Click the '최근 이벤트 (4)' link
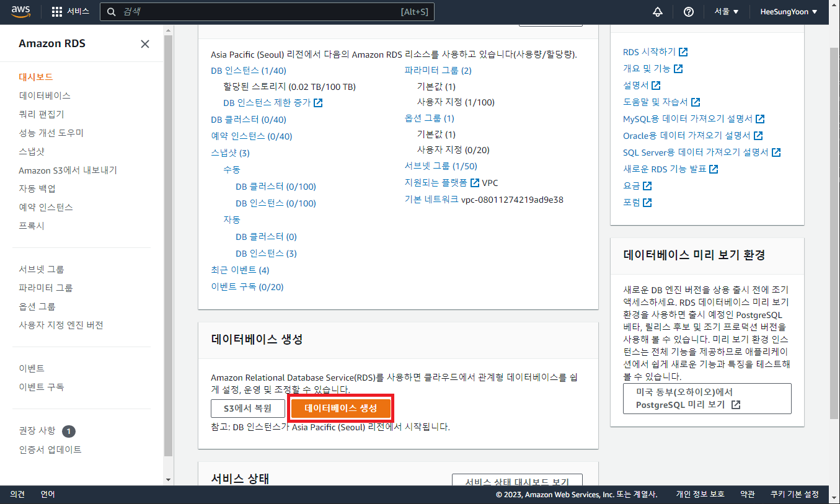The height and width of the screenshot is (504, 840). point(240,270)
